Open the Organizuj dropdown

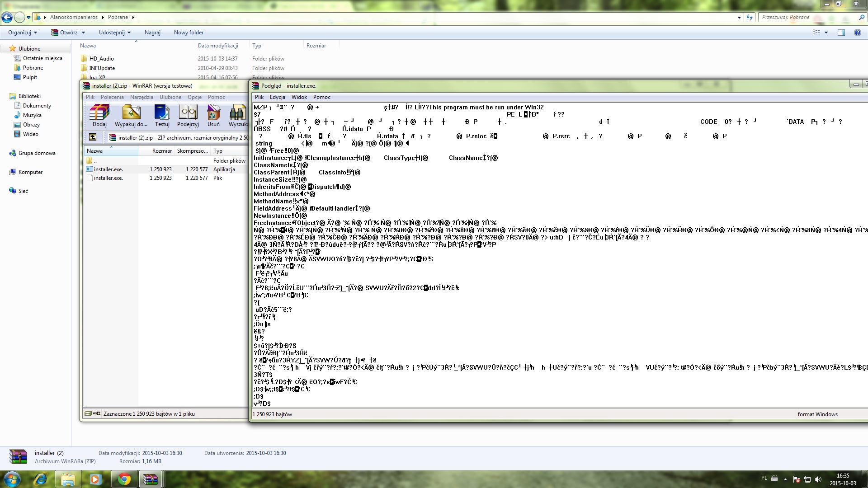click(x=22, y=32)
